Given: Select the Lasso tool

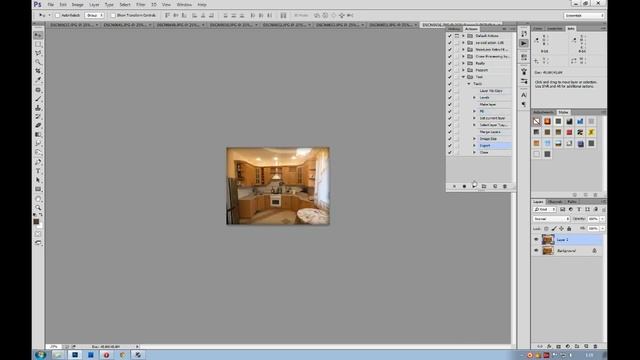Looking at the screenshot, I should pos(38,53).
